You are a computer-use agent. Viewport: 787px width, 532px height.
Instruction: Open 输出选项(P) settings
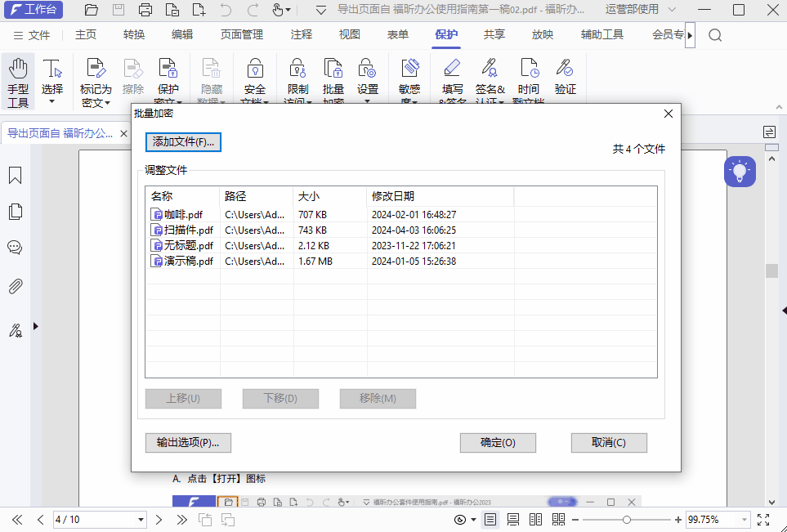pyautogui.click(x=189, y=442)
